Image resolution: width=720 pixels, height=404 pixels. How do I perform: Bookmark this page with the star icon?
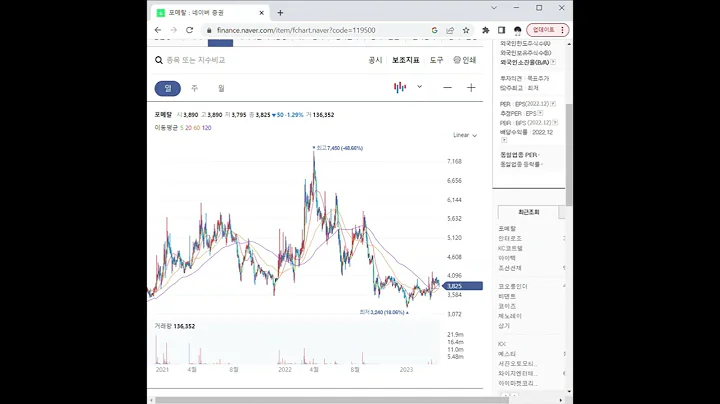coord(466,30)
